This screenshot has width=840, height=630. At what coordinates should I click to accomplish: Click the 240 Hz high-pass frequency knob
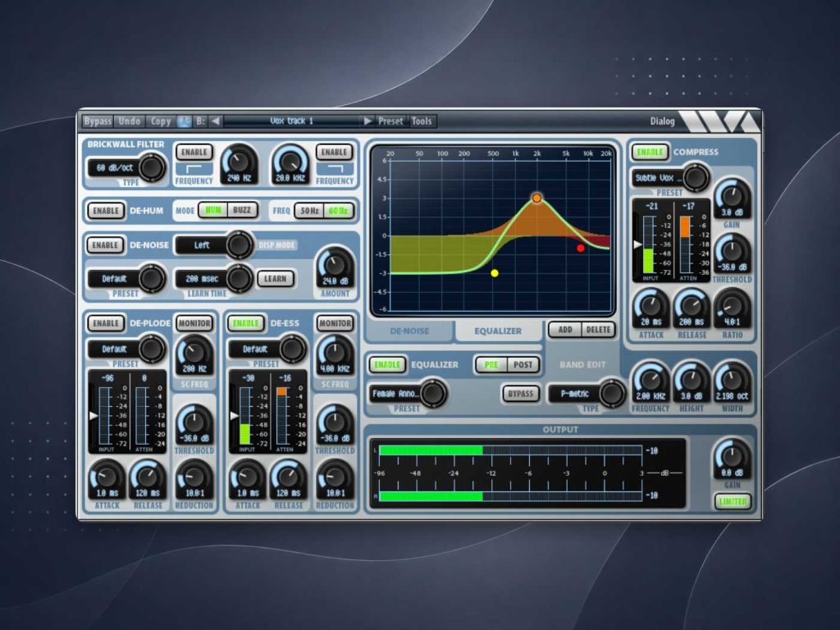pyautogui.click(x=239, y=163)
